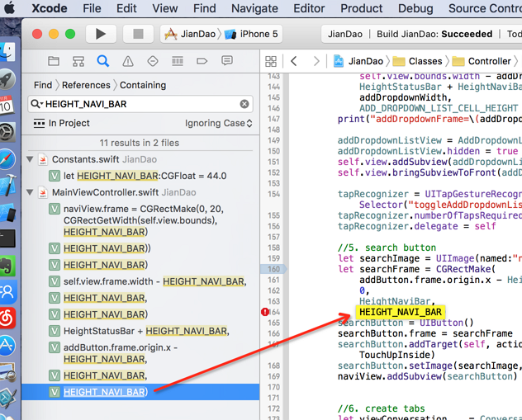Click the Find breadcrumb in search navigator

pyautogui.click(x=43, y=85)
